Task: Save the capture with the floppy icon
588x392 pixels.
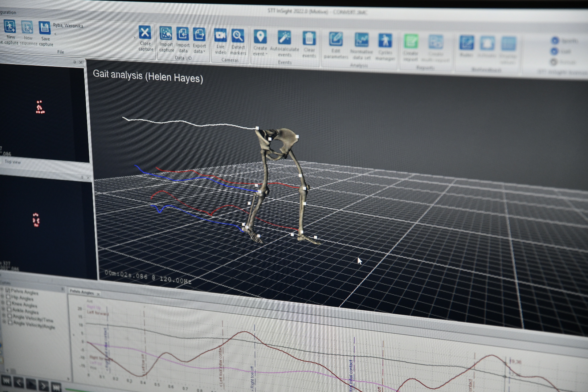Action: (x=45, y=28)
